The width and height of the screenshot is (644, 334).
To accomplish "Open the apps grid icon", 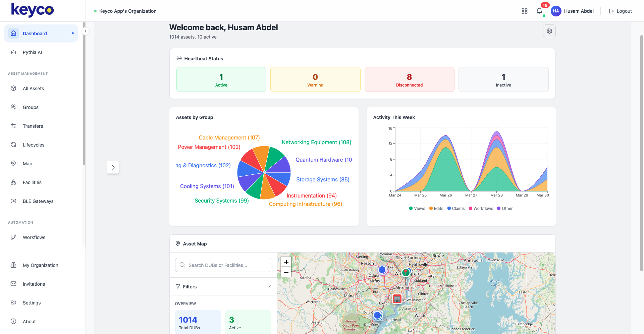I will [x=525, y=11].
